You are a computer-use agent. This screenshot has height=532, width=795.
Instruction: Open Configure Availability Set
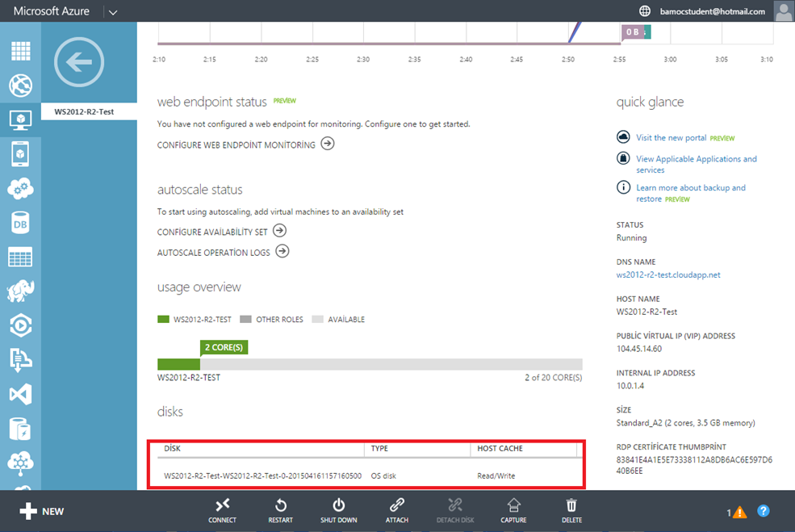click(x=222, y=231)
